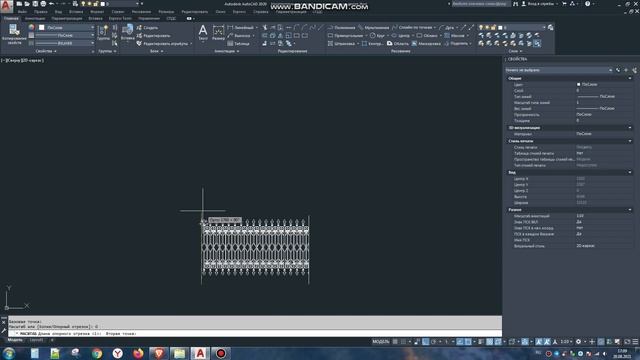Select the Dimension (Размер) tool
The height and width of the screenshot is (360, 640).
[218, 33]
